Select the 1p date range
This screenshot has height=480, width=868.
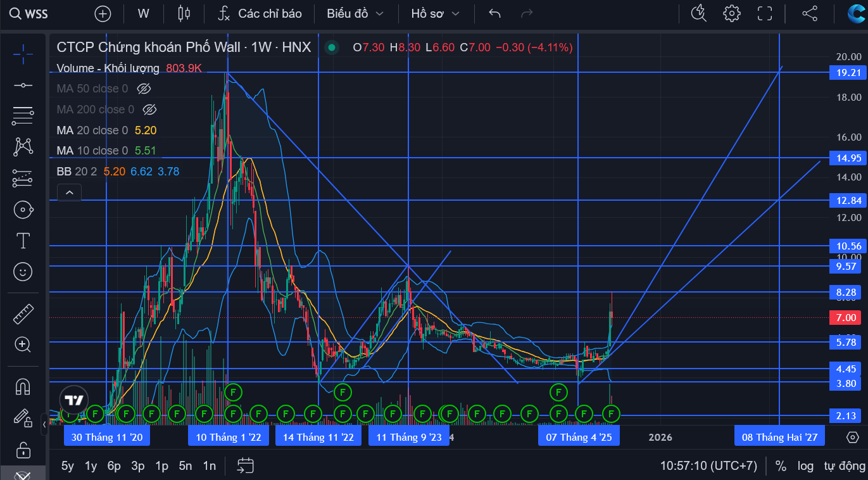point(161,466)
